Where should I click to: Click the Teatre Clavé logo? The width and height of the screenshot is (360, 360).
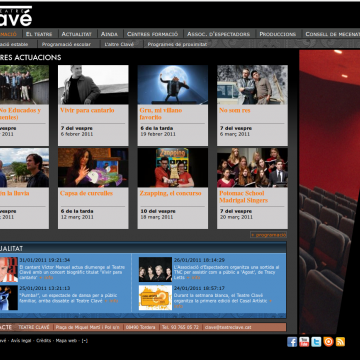(x=16, y=16)
